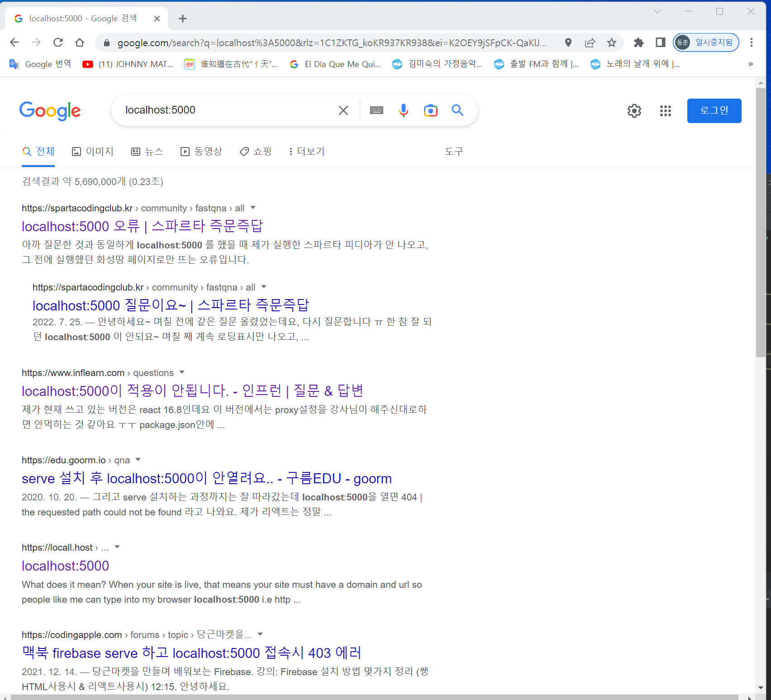The height and width of the screenshot is (700, 771).
Task: Open the 김미숙의 가정음악 bookmark
Action: [x=437, y=64]
